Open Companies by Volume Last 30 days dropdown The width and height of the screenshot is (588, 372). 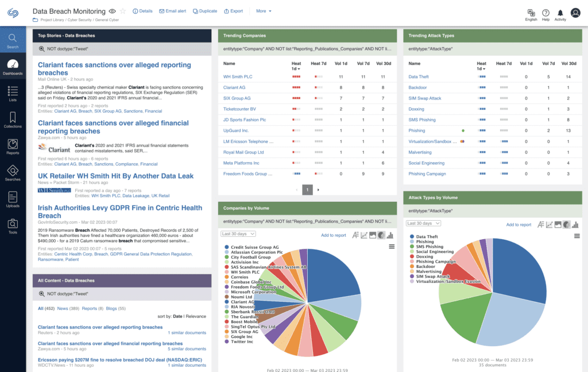pos(238,234)
